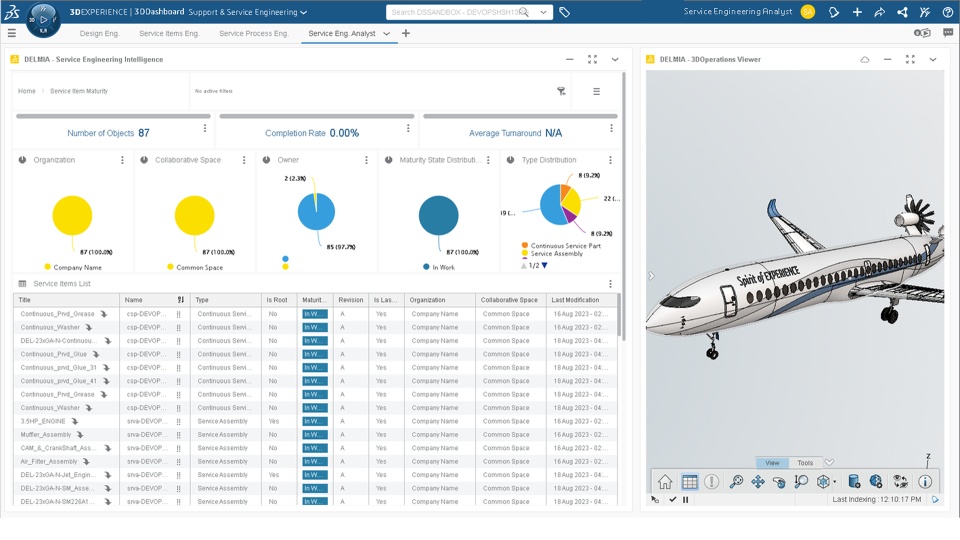960x540 pixels.
Task: Pause indexing in the viewer status bar
Action: 685,500
